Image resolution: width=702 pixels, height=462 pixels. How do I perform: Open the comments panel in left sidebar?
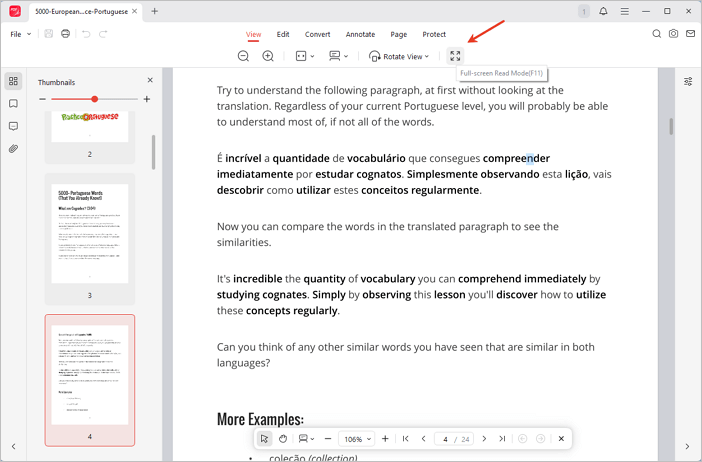point(13,126)
